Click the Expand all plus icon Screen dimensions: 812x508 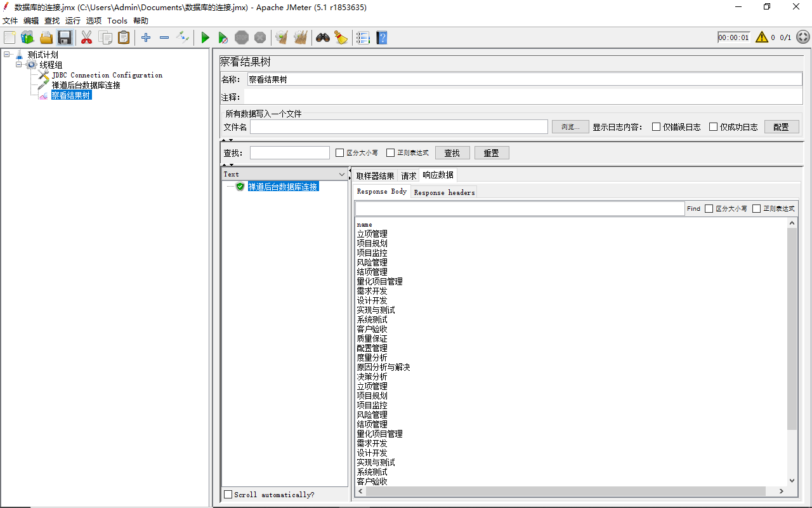146,37
